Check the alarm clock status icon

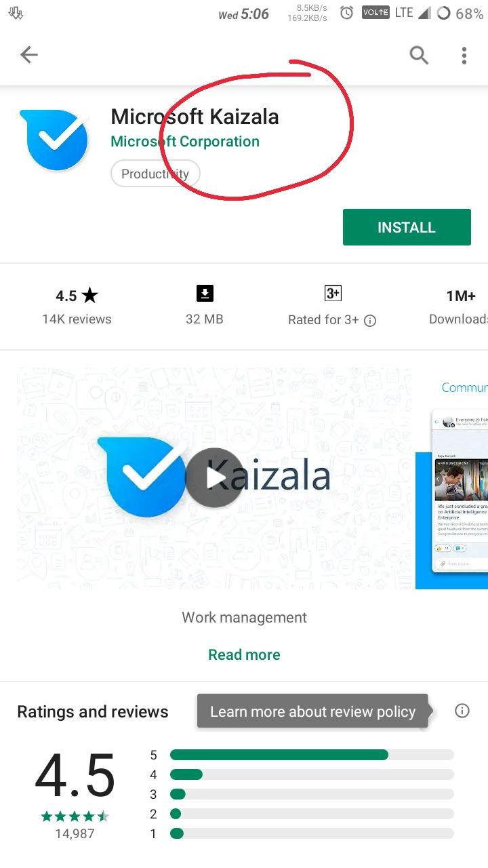coord(346,13)
